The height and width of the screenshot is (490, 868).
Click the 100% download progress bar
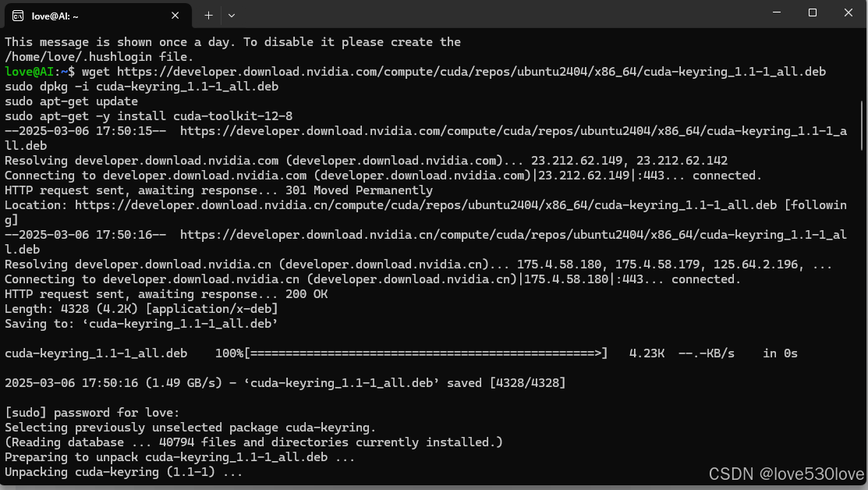426,353
